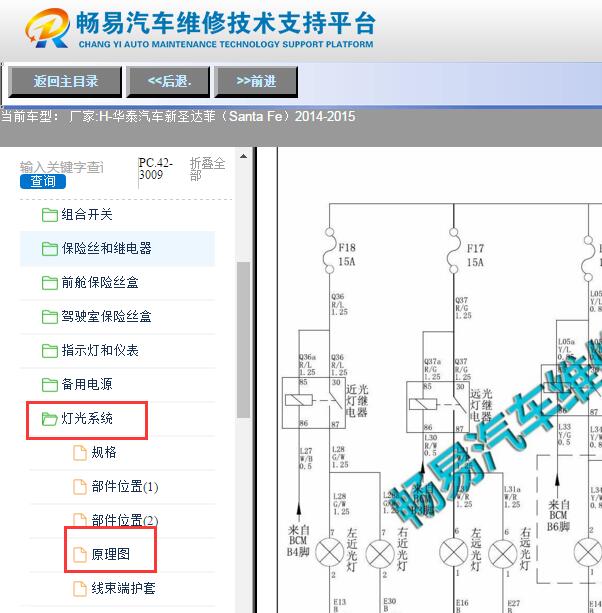Focus the keyword search input field
The height and width of the screenshot is (613, 602).
(x=63, y=167)
